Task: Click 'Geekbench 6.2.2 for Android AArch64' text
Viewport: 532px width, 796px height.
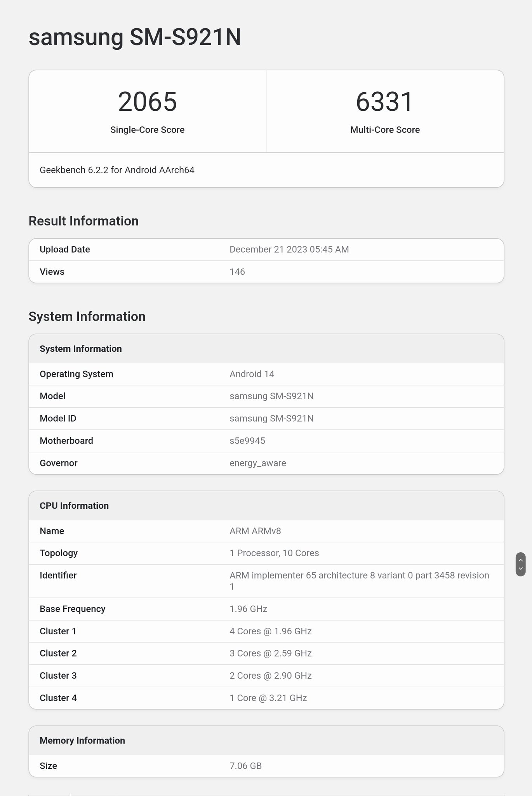Action: tap(117, 170)
